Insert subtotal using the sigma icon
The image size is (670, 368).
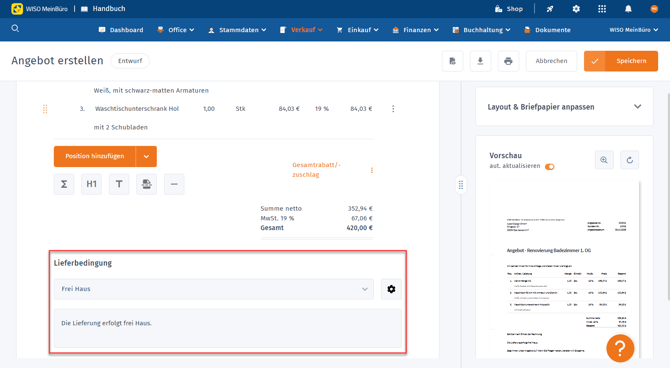point(64,184)
